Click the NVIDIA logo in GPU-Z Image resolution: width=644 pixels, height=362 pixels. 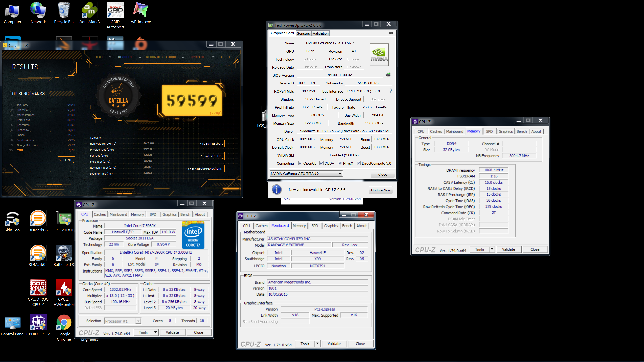(x=379, y=55)
